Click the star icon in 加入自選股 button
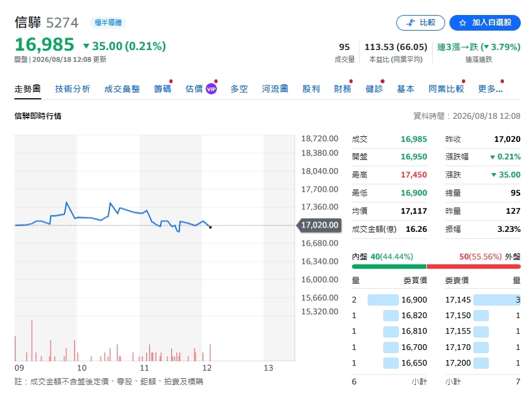Screen dimensions: 532x395 [x=463, y=22]
